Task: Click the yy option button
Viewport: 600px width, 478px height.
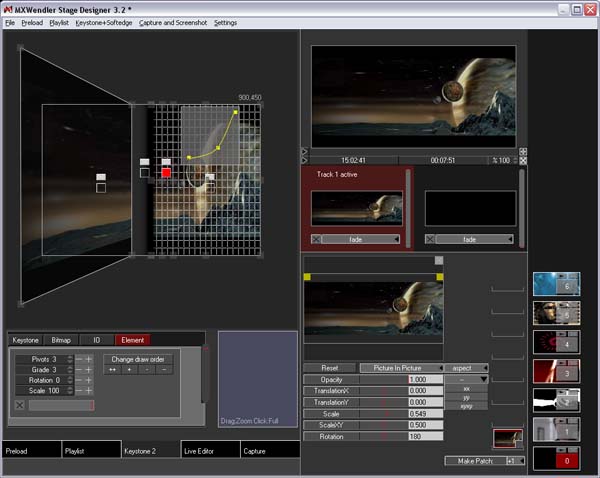Action: (466, 397)
